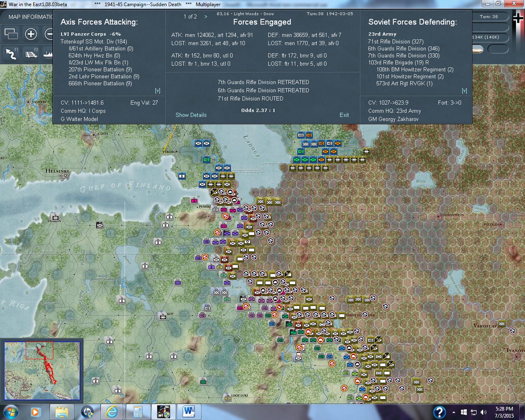
Task: Click G Walter Model commander name
Action: [x=80, y=119]
